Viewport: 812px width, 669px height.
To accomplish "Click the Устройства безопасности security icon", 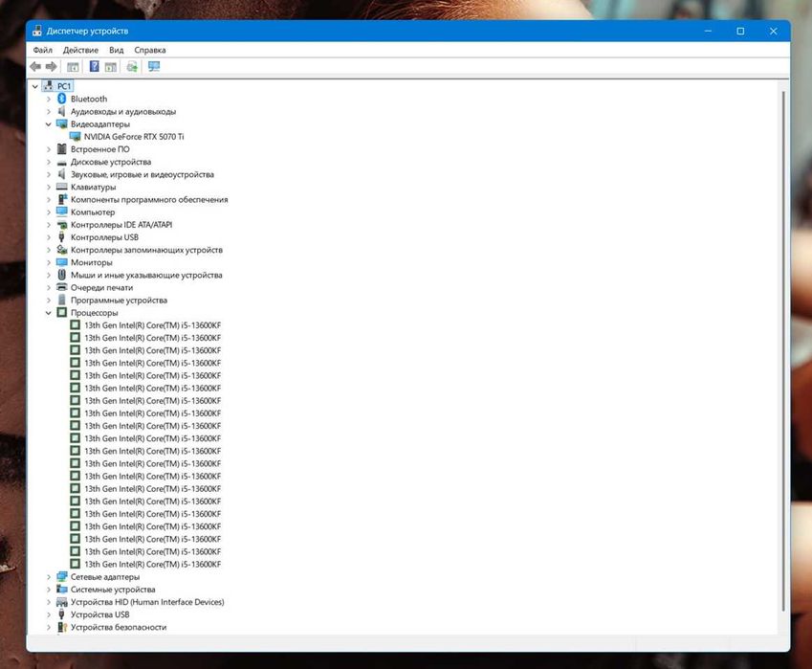I will [x=61, y=627].
